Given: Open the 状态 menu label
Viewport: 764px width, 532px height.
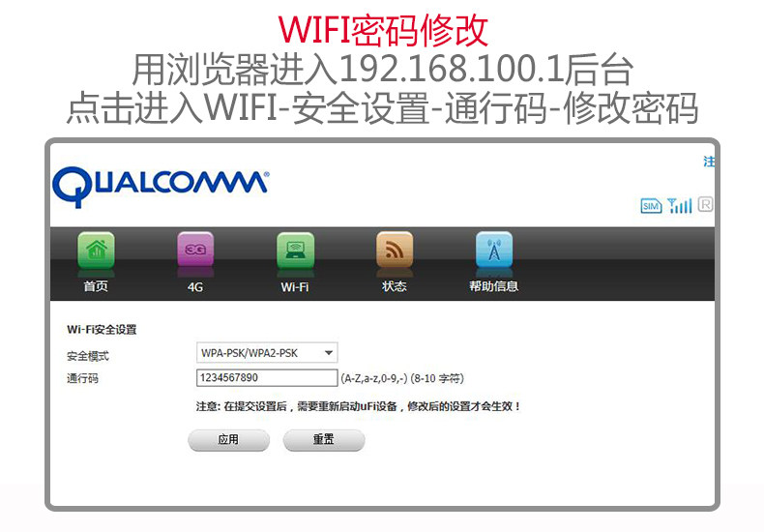Looking at the screenshot, I should tap(395, 286).
